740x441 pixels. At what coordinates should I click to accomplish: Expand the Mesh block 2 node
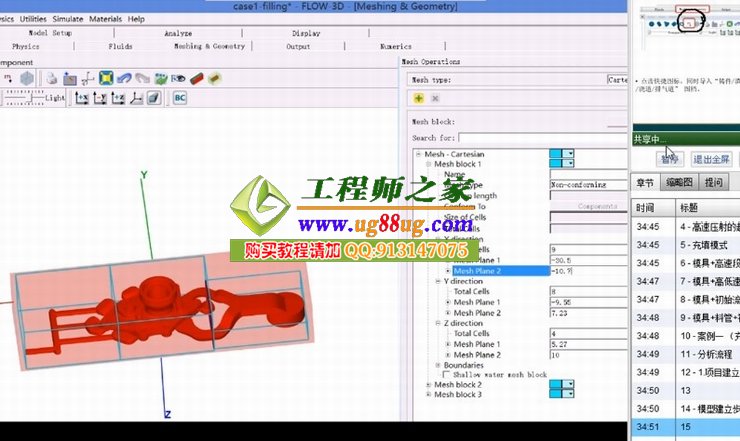429,384
